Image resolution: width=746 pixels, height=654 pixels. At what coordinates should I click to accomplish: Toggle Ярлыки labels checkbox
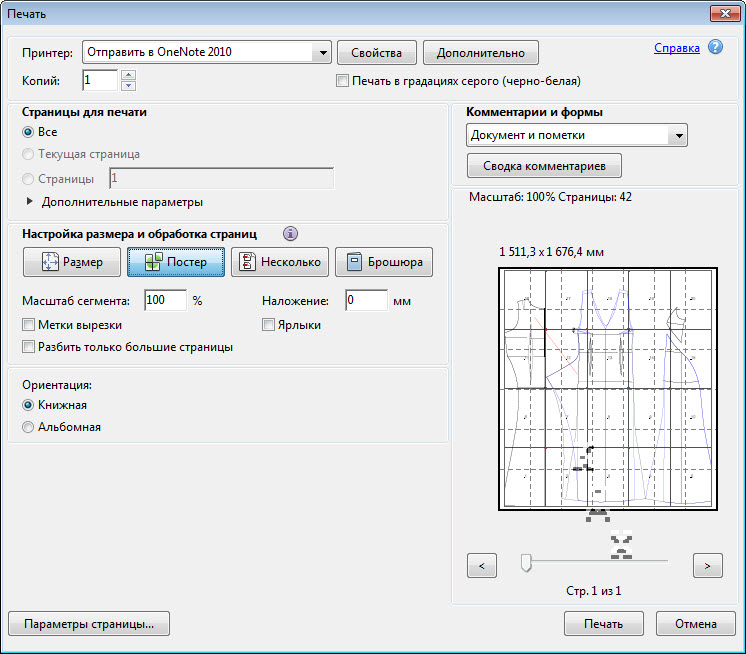(268, 325)
